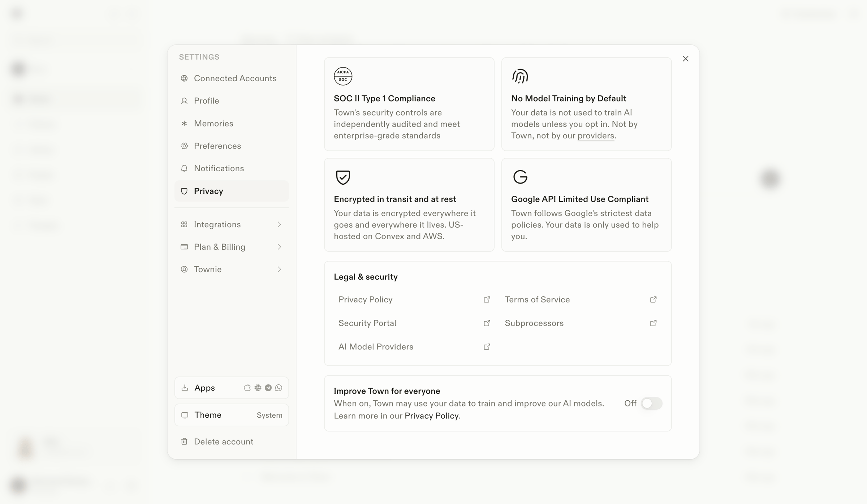Click the WhatsApp icon in the Apps row
The height and width of the screenshot is (504, 867).
pyautogui.click(x=279, y=388)
